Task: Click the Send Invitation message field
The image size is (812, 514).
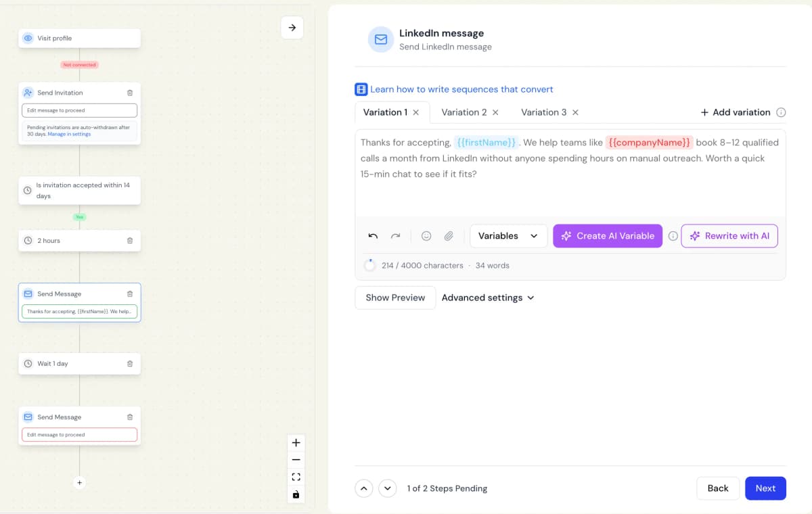Action: pyautogui.click(x=79, y=110)
